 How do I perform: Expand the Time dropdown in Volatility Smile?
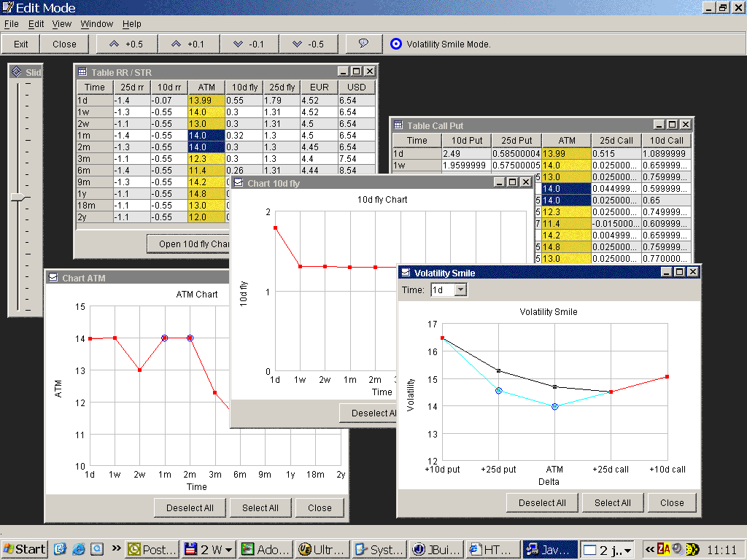pyautogui.click(x=460, y=290)
